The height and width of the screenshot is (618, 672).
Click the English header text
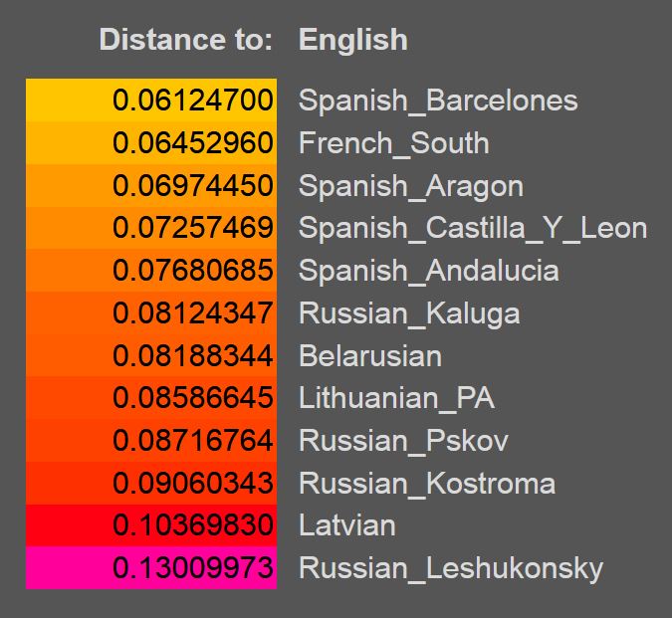[x=353, y=41]
